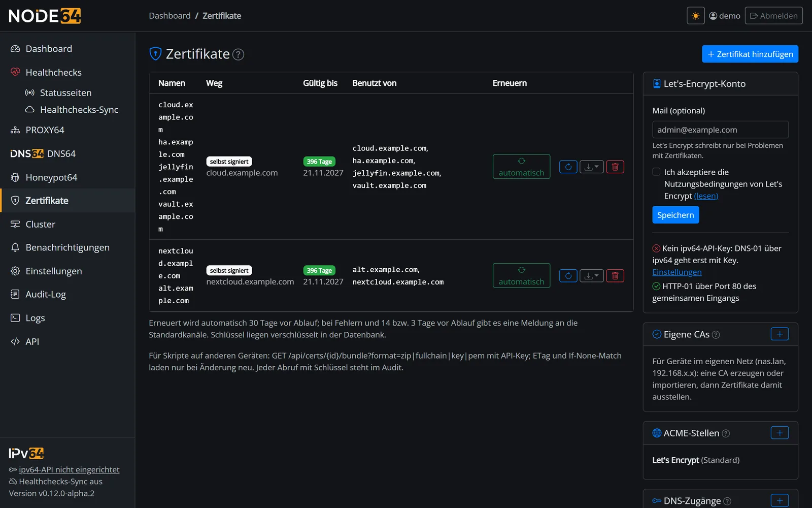Renew the nextcloud.example.com certificate
Screen dimensions: 812x508
tap(568, 276)
